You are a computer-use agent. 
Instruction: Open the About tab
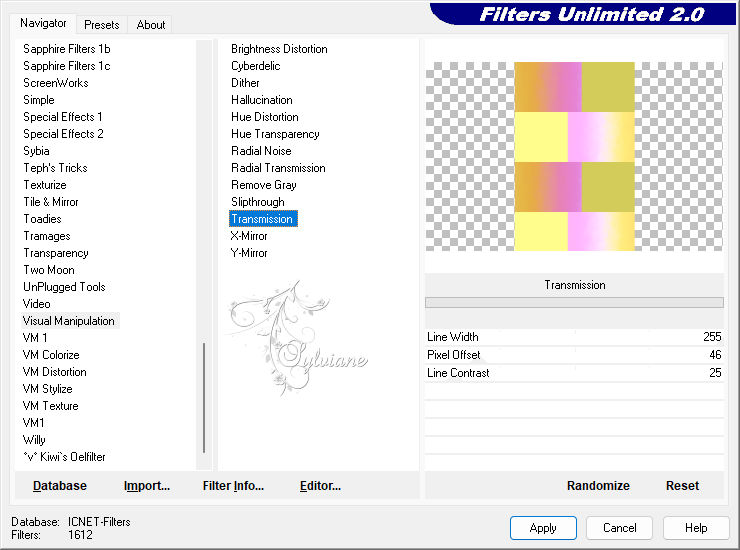151,25
